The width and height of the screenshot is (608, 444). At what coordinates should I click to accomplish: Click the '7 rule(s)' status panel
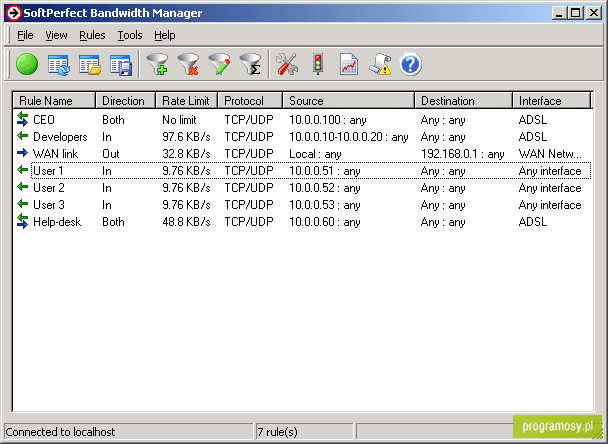coord(304,432)
